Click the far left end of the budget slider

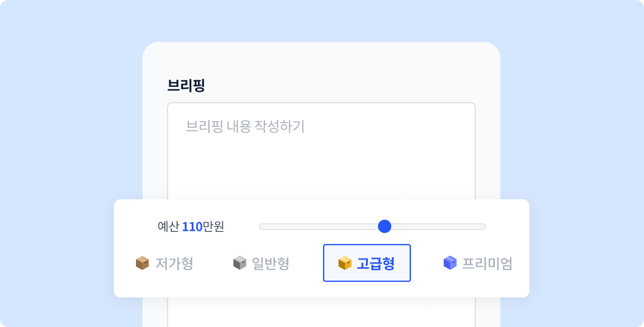click(262, 226)
